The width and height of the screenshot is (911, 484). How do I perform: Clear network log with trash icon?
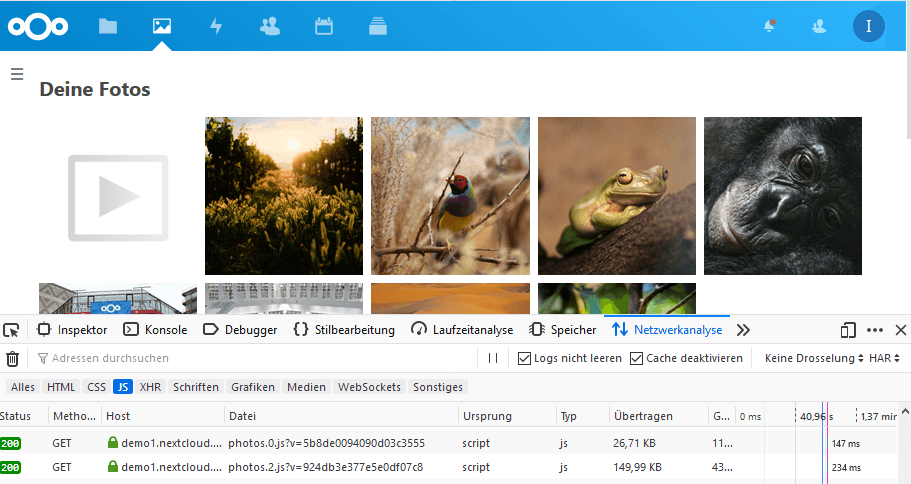[12, 358]
